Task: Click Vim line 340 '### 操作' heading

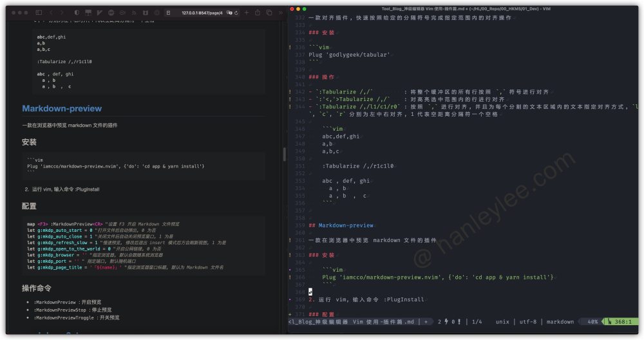Action: point(321,77)
